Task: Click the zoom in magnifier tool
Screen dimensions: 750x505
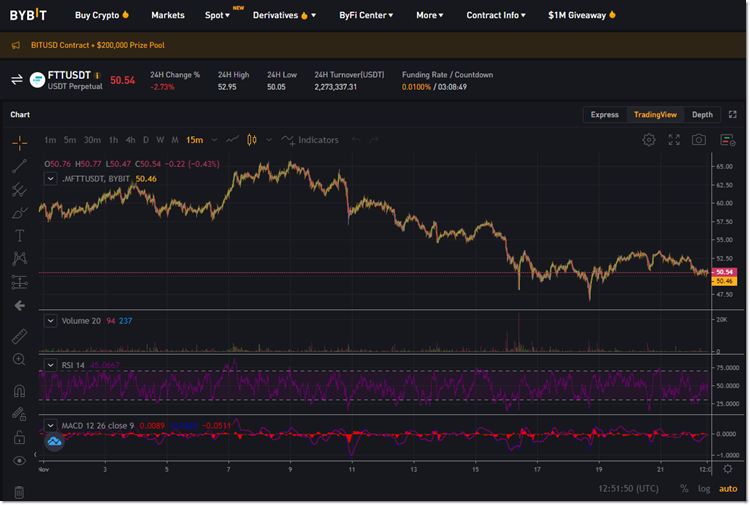Action: point(19,360)
